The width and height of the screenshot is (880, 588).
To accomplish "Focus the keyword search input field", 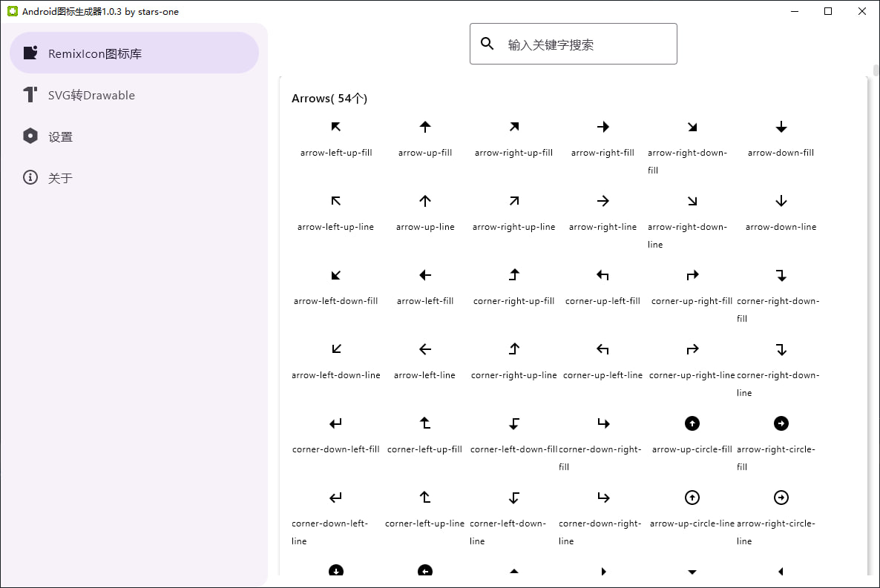I will [586, 44].
